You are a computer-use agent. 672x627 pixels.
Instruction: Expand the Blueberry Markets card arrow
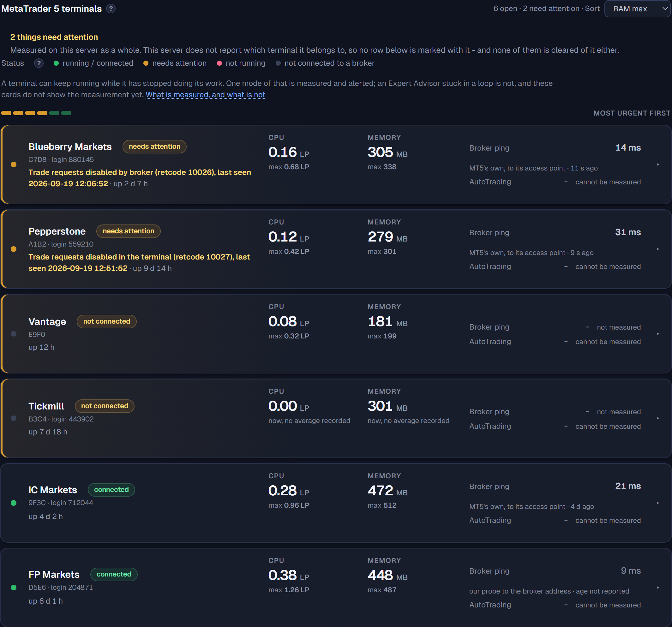[658, 164]
